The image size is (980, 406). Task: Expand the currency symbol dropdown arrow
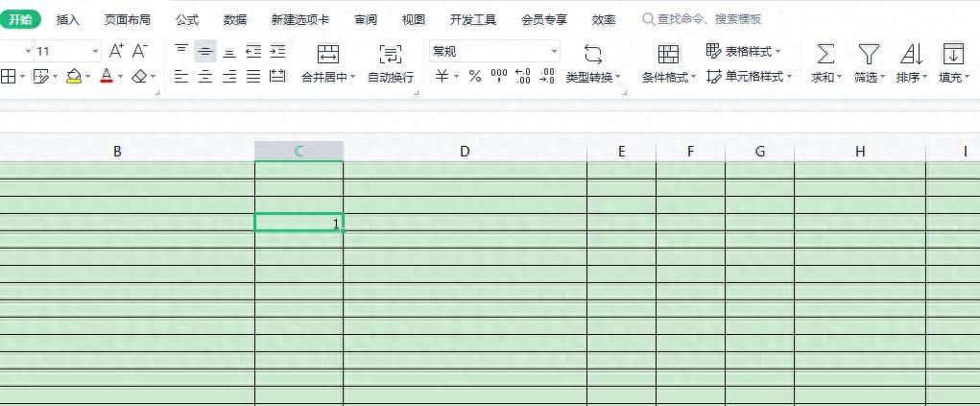coord(456,77)
